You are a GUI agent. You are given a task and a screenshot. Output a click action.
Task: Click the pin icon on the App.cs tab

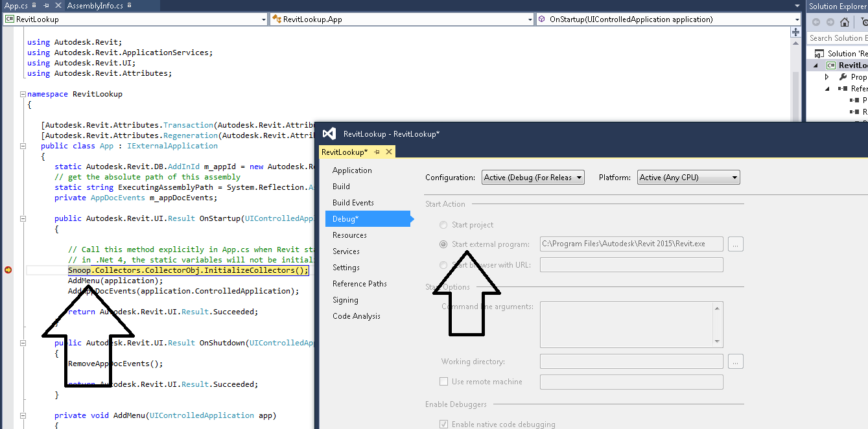pos(46,5)
